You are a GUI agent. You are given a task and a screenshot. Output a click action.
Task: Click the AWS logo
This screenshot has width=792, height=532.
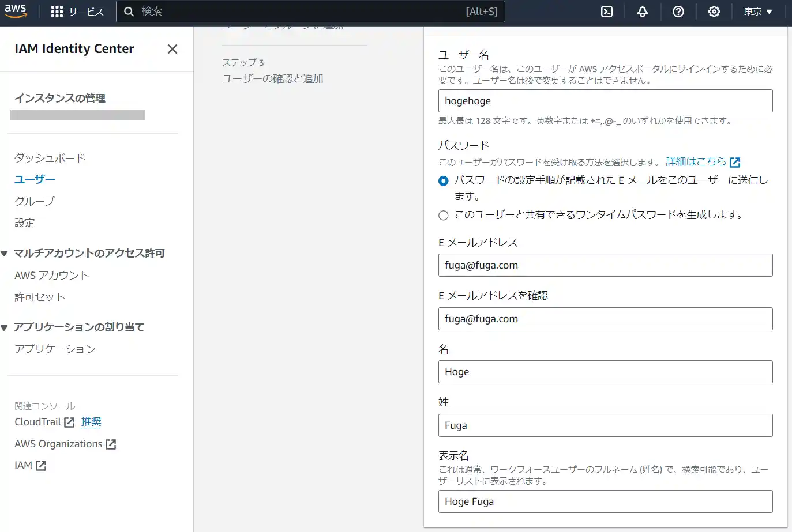16,10
